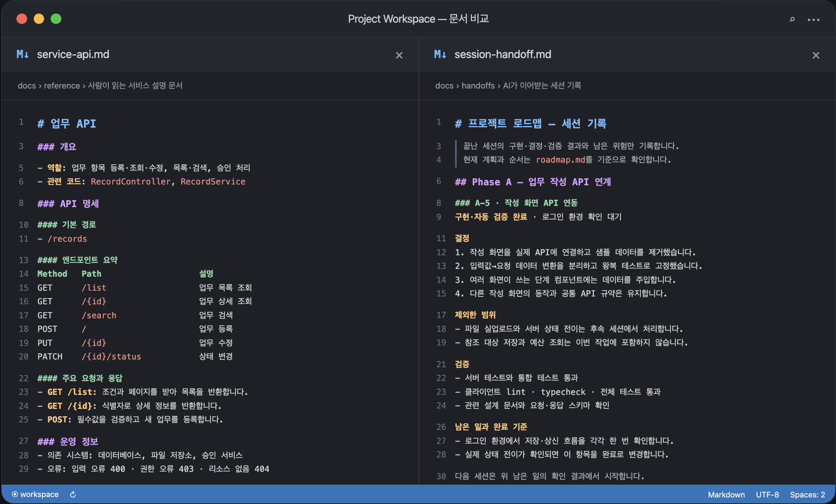Click the '#### 주요 요청과 응답' heading
The width and height of the screenshot is (836, 504).
(80, 378)
